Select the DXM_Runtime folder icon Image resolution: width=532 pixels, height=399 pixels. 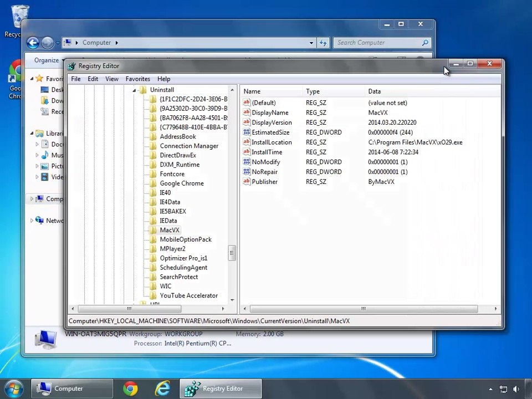coord(153,165)
